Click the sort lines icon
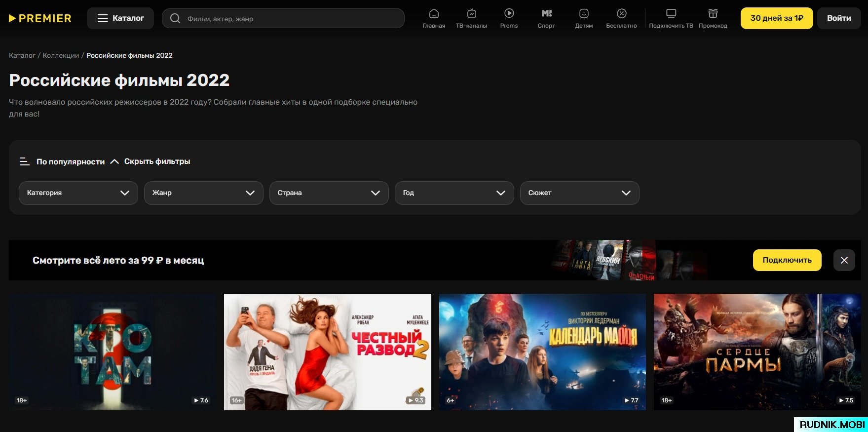868x432 pixels. 24,161
